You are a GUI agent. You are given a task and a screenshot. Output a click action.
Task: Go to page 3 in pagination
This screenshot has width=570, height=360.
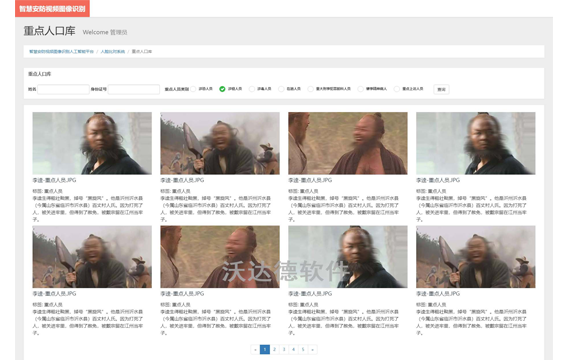point(284,349)
